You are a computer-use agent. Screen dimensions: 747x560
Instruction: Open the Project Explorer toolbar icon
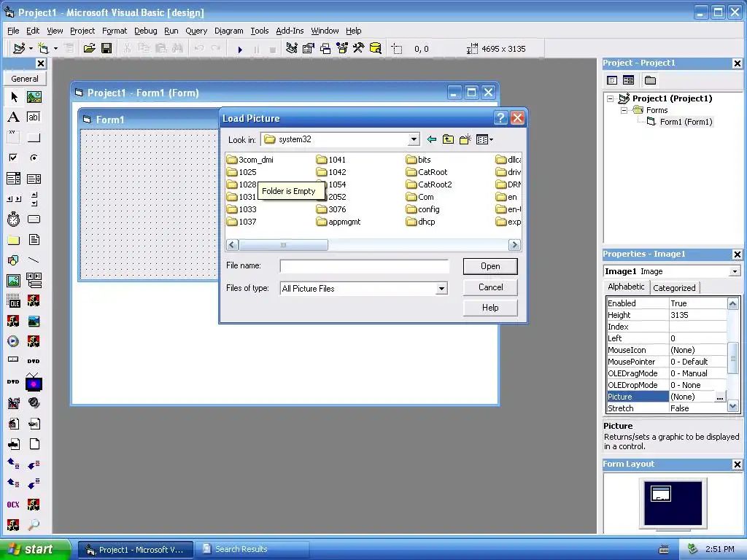click(292, 48)
